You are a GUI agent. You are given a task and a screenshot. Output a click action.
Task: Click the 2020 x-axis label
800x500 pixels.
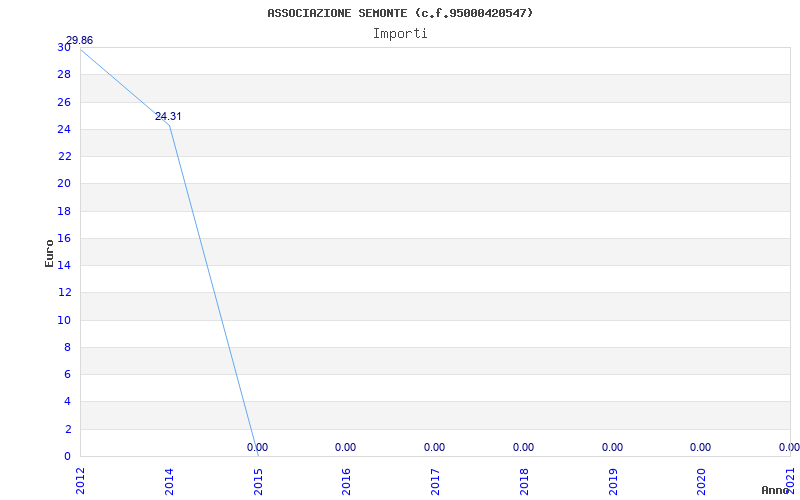tap(702, 481)
